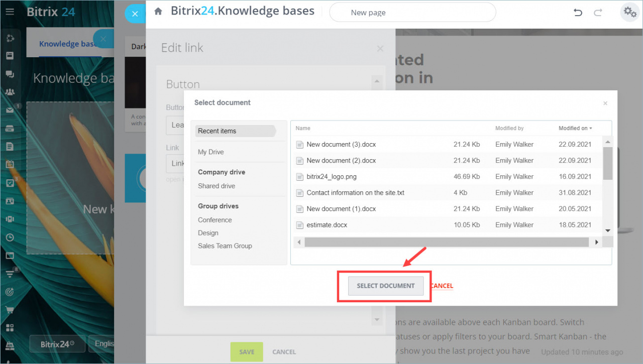Click the SELECT DOCUMENT button
Viewport: 643px width, 364px height.
pos(386,286)
